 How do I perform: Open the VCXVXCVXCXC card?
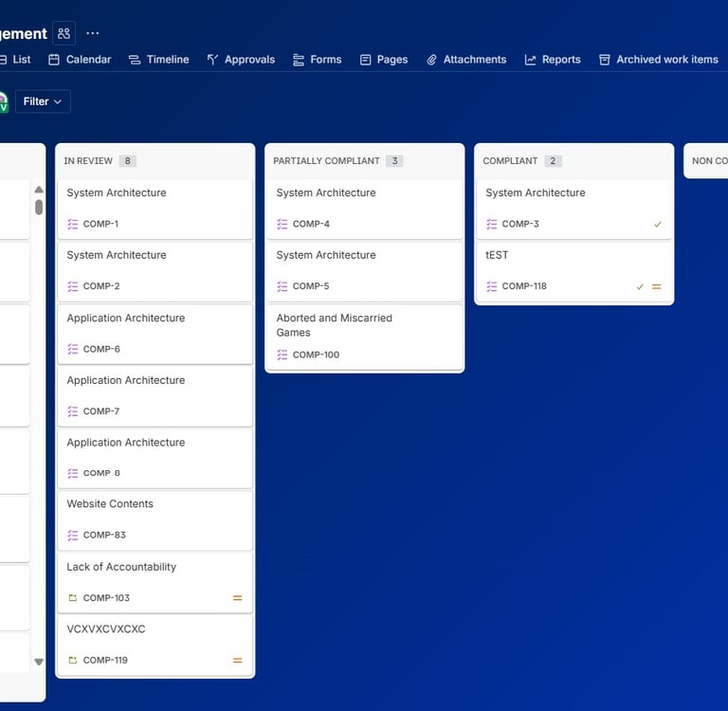tap(155, 645)
